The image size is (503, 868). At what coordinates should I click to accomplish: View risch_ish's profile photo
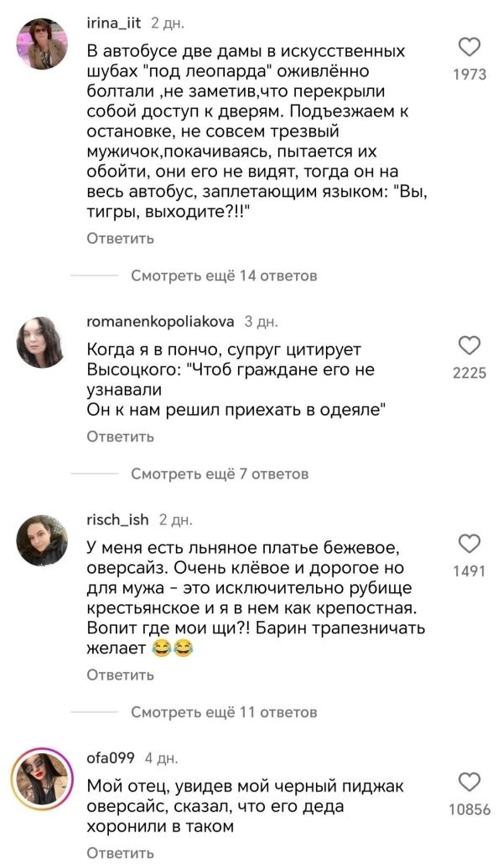click(x=39, y=541)
